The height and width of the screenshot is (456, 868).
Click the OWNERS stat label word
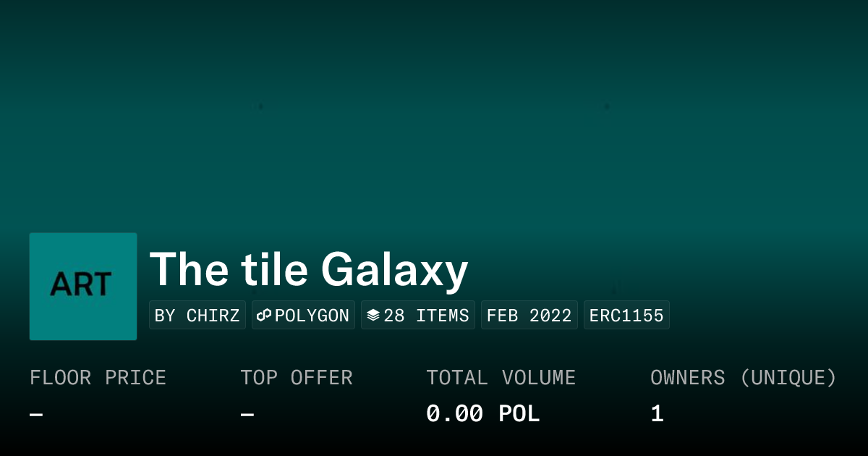point(687,378)
